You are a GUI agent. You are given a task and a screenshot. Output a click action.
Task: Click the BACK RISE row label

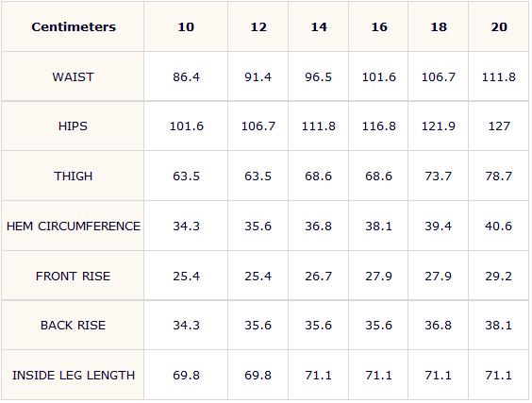73,326
